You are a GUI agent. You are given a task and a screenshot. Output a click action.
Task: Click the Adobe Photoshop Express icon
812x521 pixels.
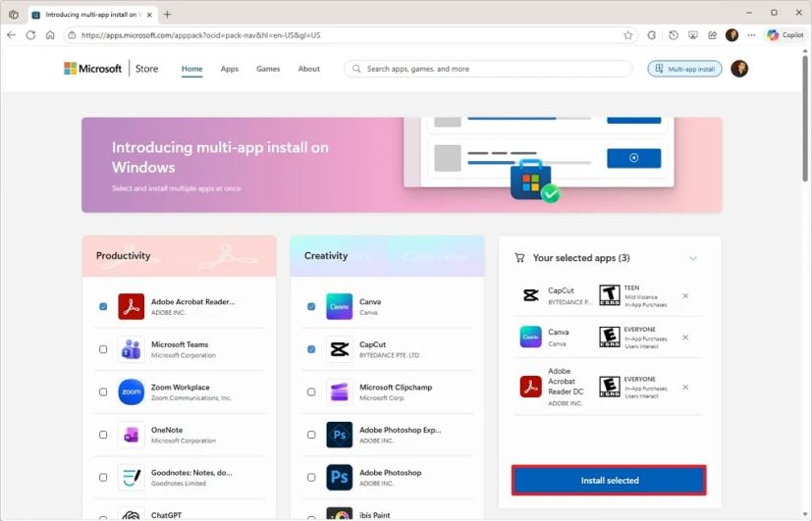point(339,435)
